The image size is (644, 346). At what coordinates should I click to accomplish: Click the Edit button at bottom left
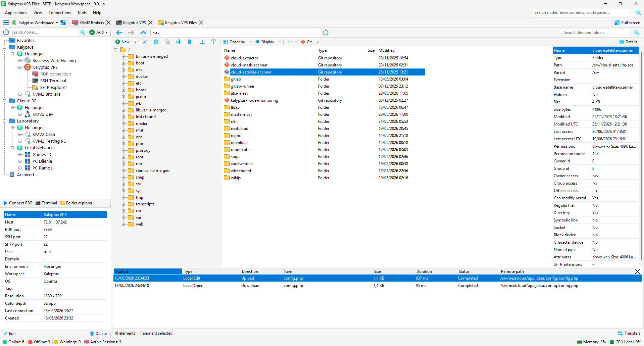[x=10, y=334]
